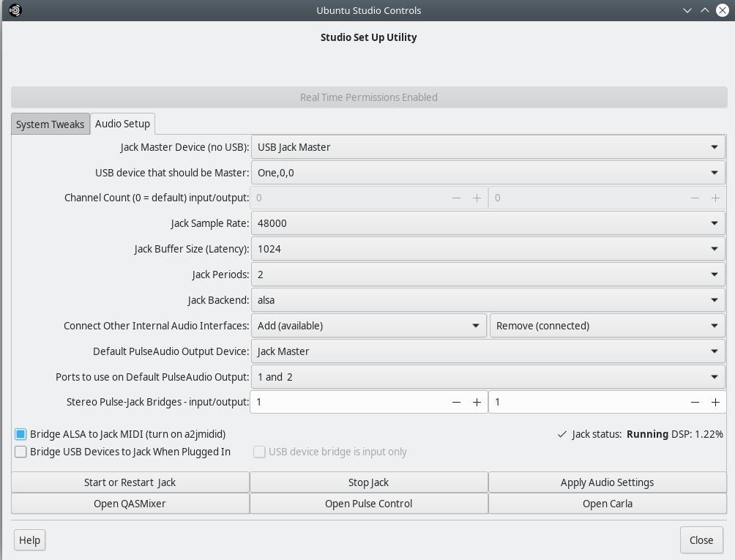Click Jack Buffer Size (Latency) label

[x=191, y=249]
